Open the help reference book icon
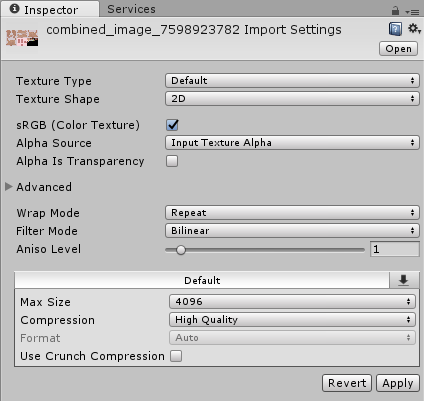This screenshot has width=424, height=401. click(x=395, y=29)
